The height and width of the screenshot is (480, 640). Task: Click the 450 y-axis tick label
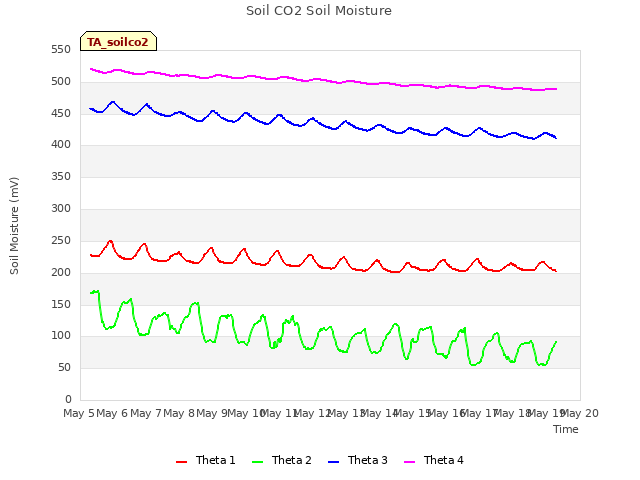61,113
